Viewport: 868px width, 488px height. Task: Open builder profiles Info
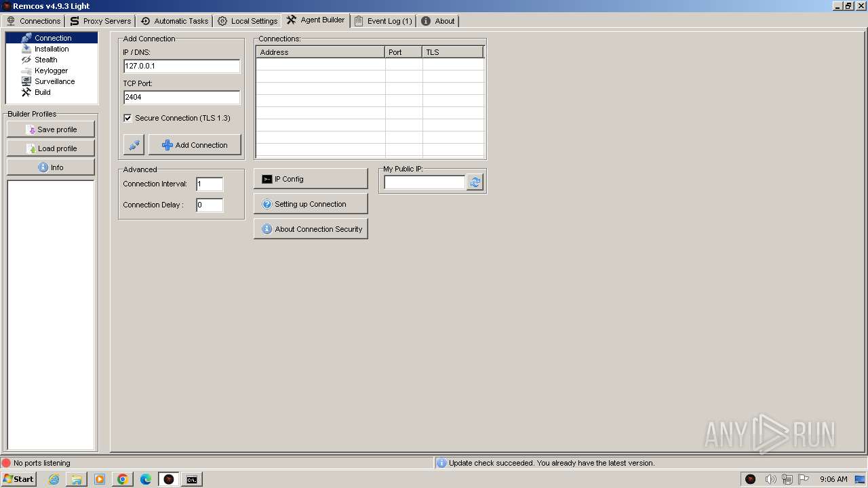coord(51,167)
